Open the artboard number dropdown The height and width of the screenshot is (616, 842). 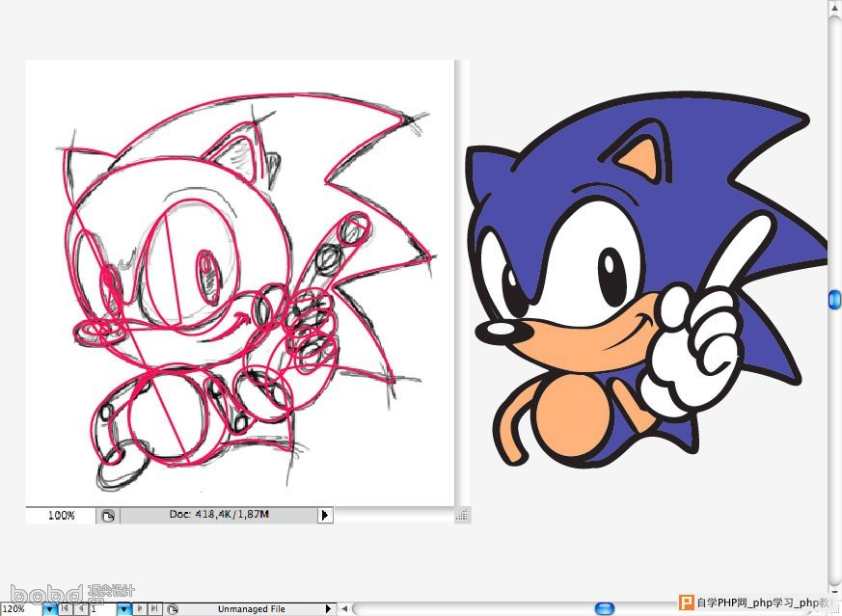coord(124,609)
